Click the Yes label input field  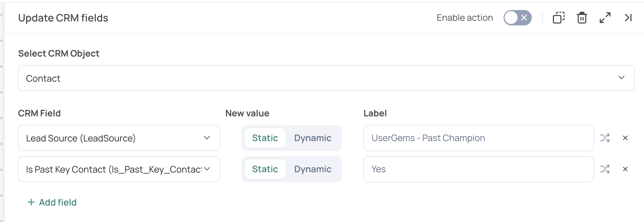click(479, 169)
